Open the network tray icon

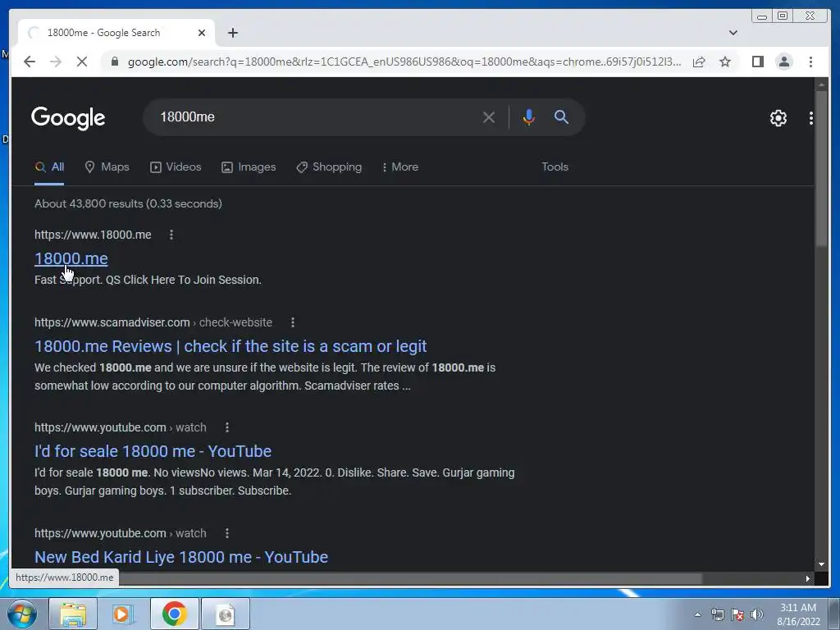pyautogui.click(x=717, y=614)
